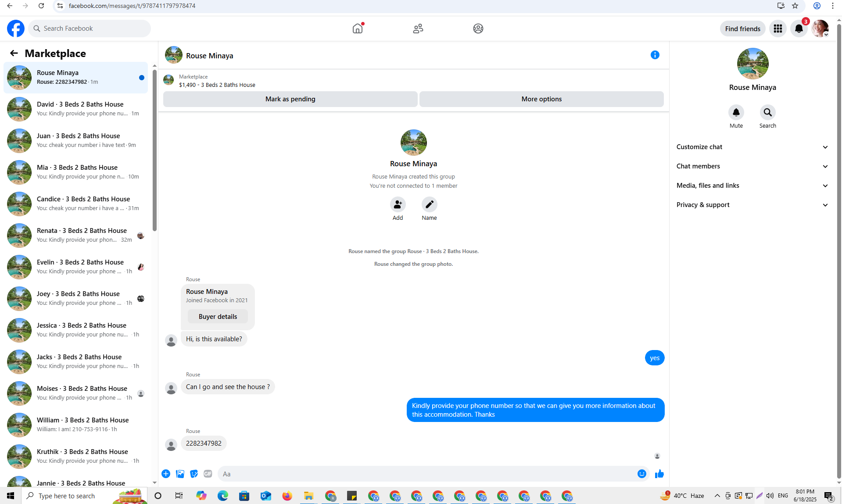Select the phone number message 2282347982
842x504 pixels.
click(x=204, y=443)
